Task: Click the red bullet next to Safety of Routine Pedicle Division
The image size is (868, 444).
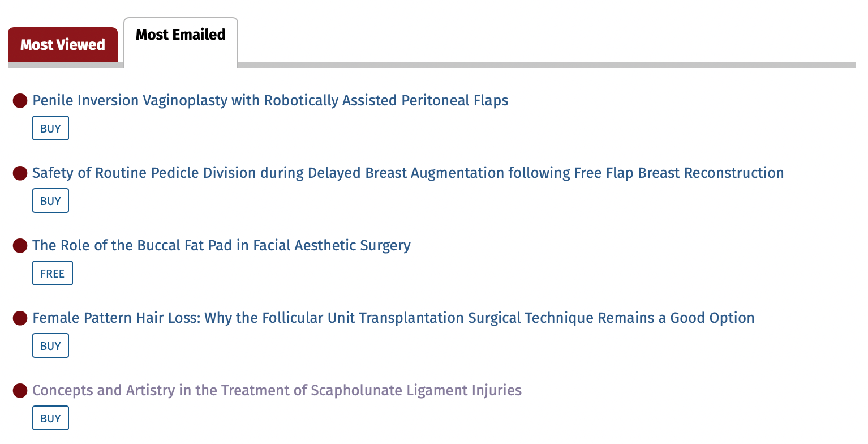Action: coord(20,173)
